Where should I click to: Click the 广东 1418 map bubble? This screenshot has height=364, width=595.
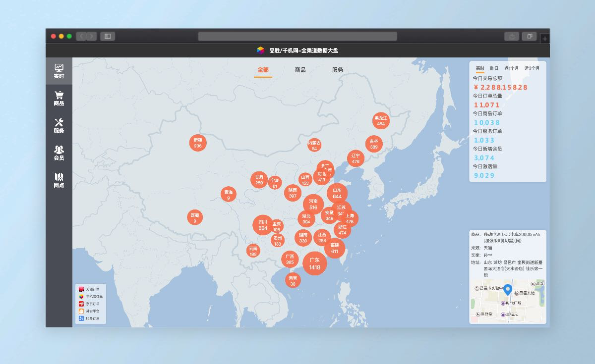tap(315, 263)
